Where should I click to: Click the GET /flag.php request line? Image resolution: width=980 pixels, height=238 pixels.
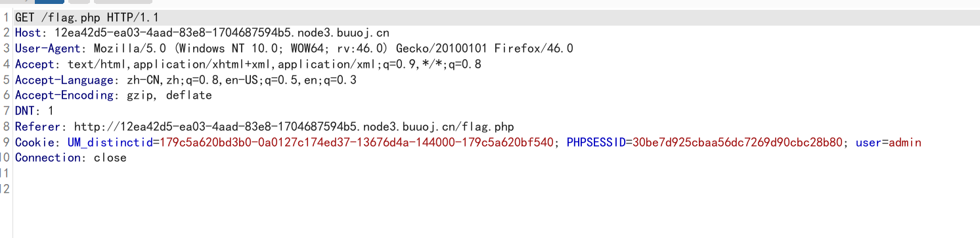87,17
